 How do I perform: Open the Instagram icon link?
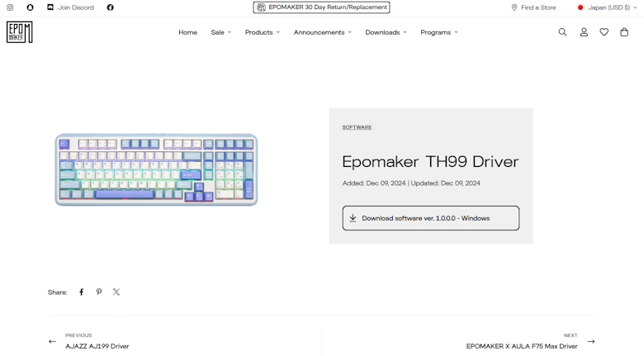point(10,7)
